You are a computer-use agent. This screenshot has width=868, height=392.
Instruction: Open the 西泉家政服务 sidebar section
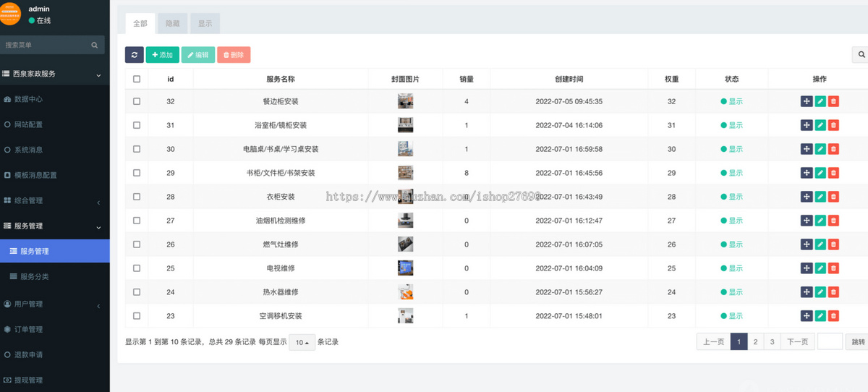[55, 73]
